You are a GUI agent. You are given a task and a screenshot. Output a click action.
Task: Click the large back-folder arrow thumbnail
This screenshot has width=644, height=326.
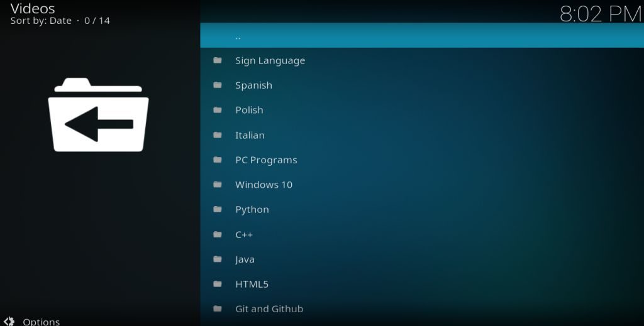[98, 115]
